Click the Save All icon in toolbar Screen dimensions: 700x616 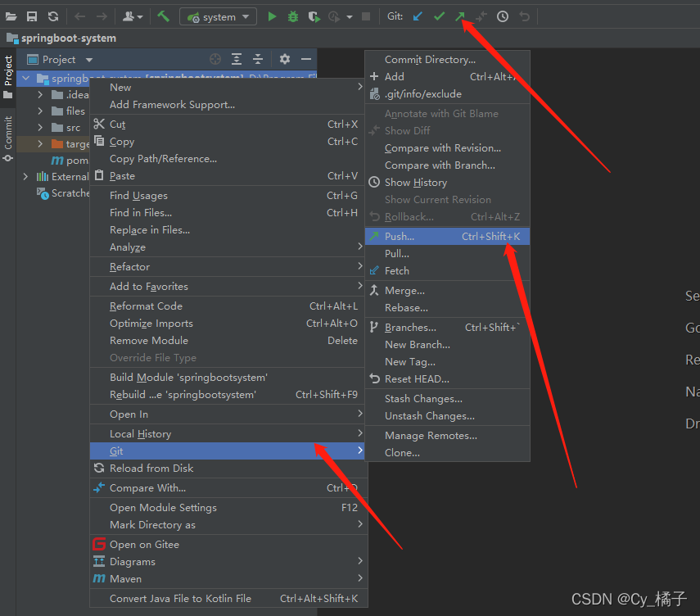[31, 16]
